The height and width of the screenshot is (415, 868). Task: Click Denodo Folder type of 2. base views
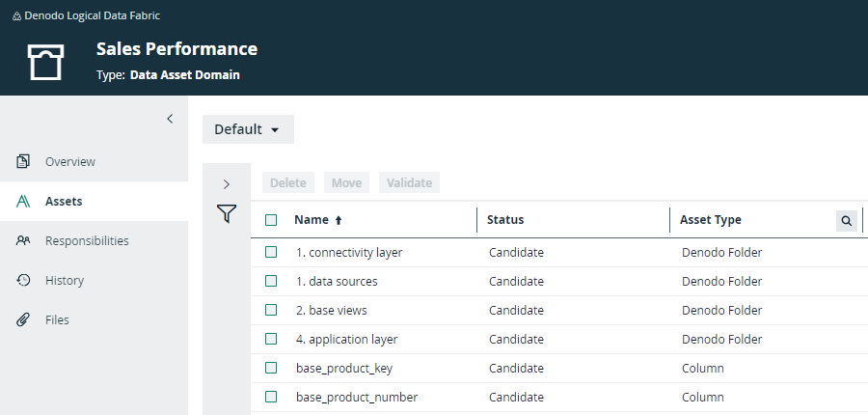(721, 310)
